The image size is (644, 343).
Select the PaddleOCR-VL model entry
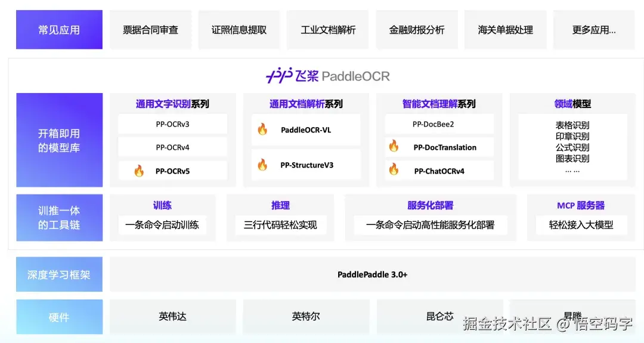pos(306,130)
